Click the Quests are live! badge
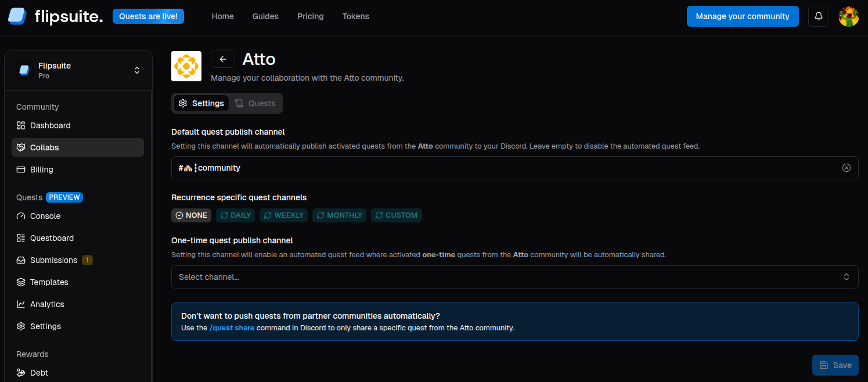This screenshot has width=868, height=382. [148, 16]
